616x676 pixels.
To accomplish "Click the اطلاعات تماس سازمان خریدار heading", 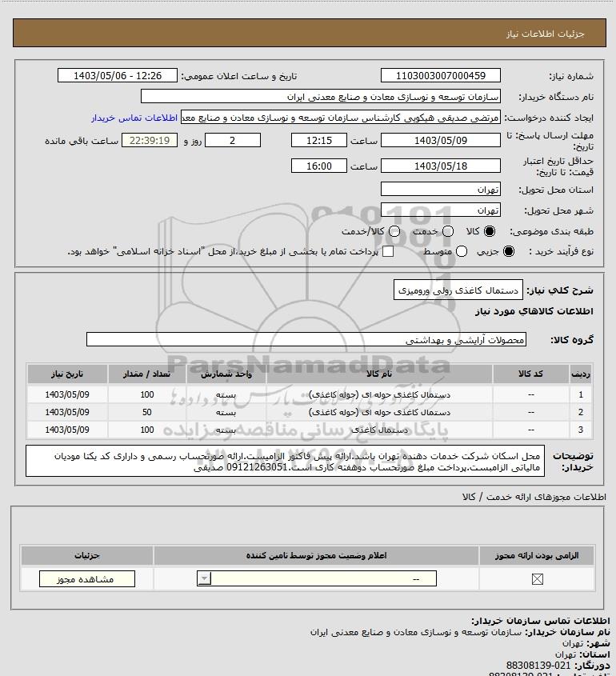I will [541, 621].
